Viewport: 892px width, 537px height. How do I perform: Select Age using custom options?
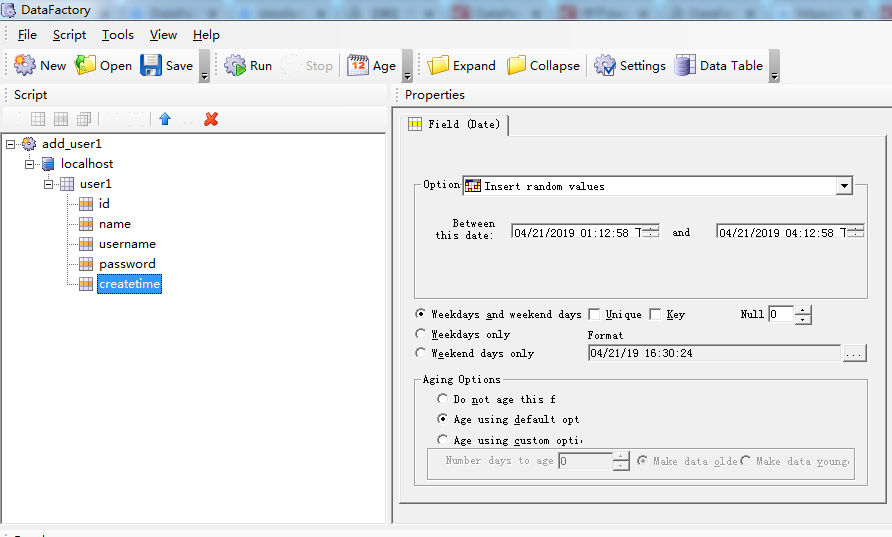click(443, 439)
